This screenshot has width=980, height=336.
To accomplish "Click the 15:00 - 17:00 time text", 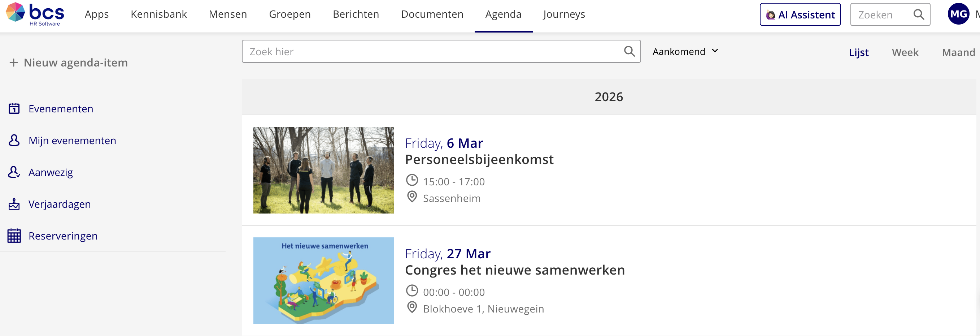I will coord(454,181).
